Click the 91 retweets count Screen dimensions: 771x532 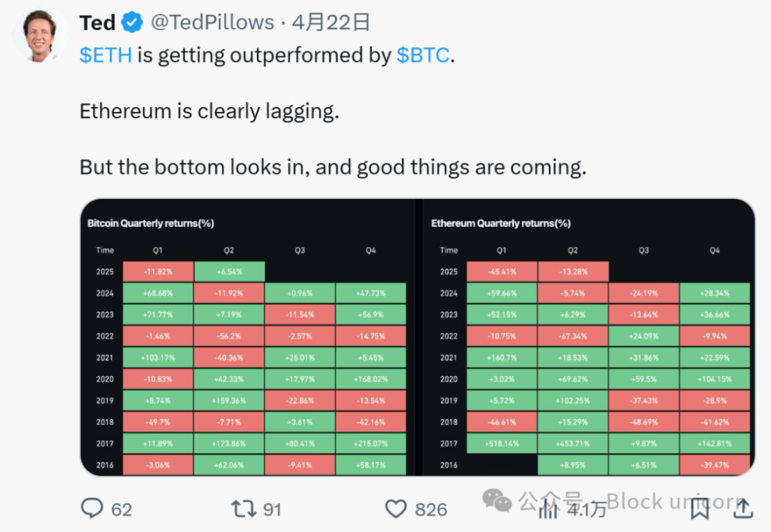(x=272, y=509)
